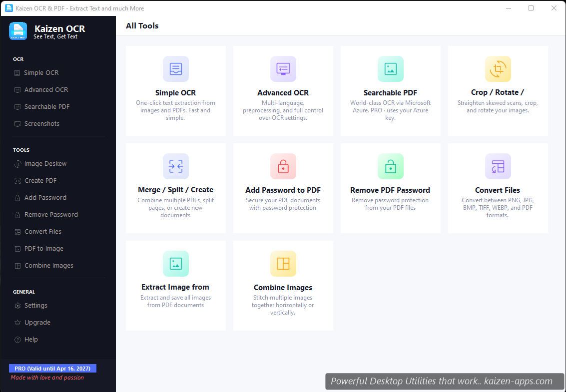This screenshot has height=392, width=566.
Task: Select the Convert Files icon
Action: pyautogui.click(x=498, y=166)
